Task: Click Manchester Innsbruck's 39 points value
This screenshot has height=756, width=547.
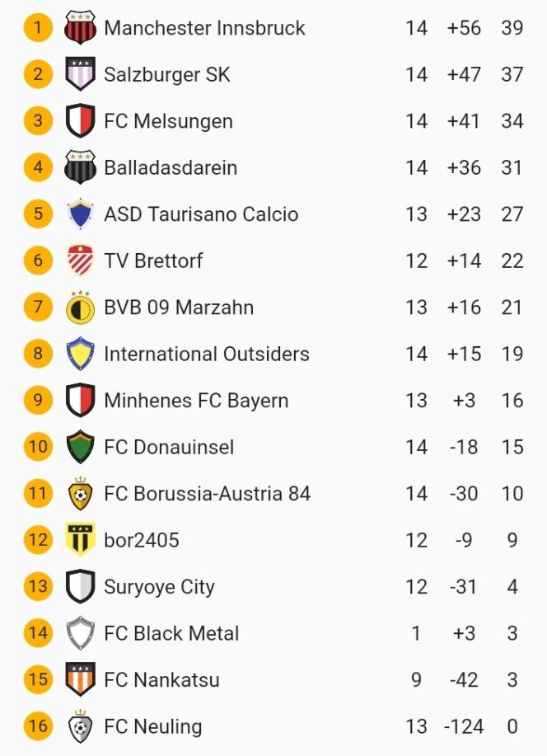Action: click(512, 28)
